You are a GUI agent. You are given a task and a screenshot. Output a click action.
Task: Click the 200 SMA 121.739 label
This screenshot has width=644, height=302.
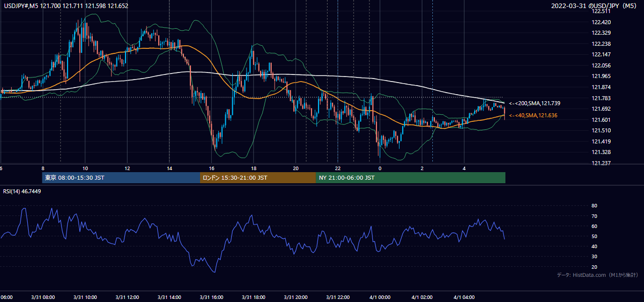tap(534, 103)
